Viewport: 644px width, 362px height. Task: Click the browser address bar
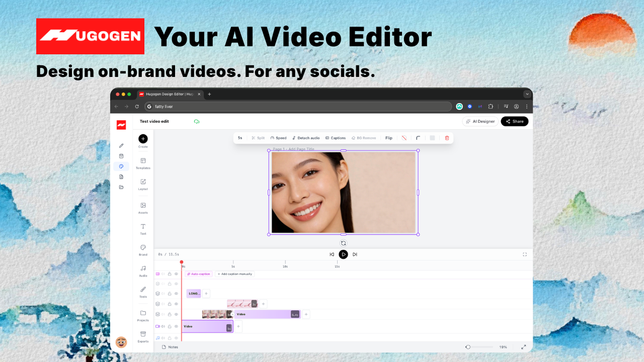[298, 107]
